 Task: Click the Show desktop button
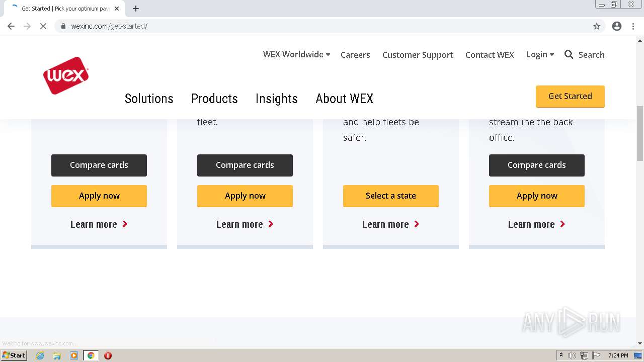click(638, 355)
